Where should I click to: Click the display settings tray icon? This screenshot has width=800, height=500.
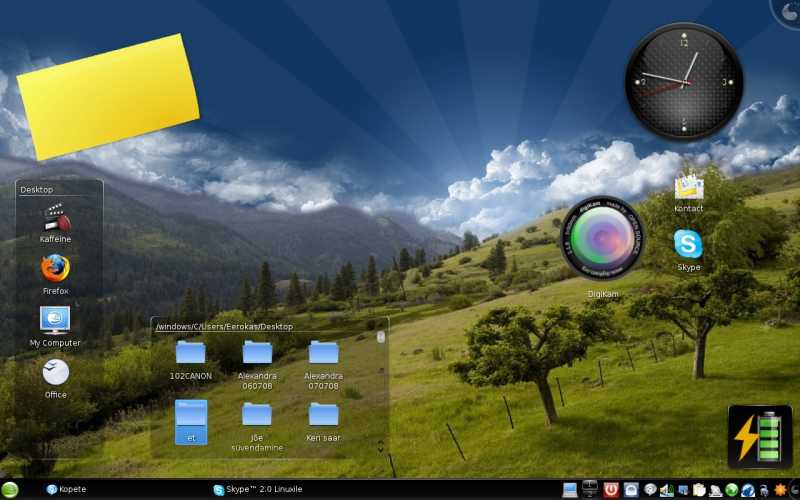click(x=683, y=490)
